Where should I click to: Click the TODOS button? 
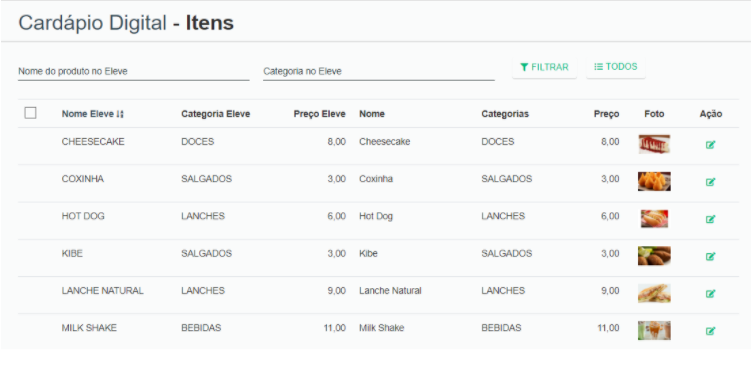616,67
